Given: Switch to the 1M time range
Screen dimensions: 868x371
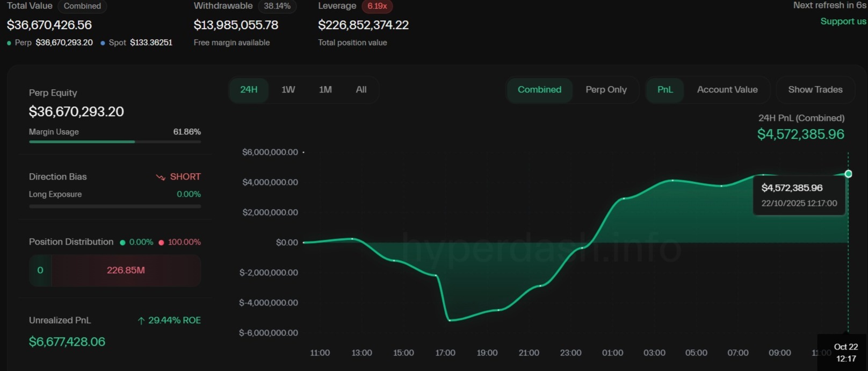Looking at the screenshot, I should coord(325,90).
